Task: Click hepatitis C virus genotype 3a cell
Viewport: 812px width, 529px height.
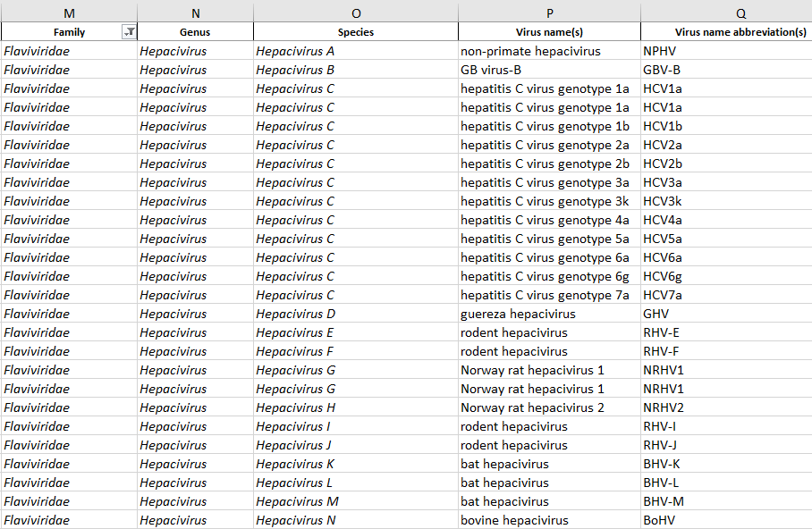Action: tap(549, 182)
